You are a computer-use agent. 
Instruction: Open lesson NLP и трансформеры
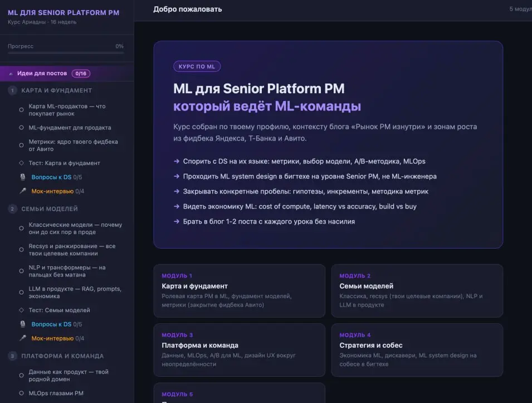(x=67, y=271)
